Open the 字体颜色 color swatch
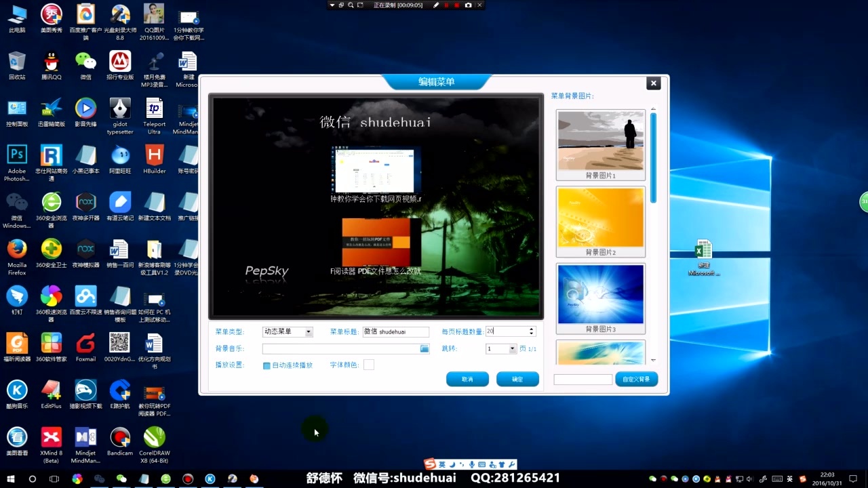The height and width of the screenshot is (488, 868). [368, 365]
